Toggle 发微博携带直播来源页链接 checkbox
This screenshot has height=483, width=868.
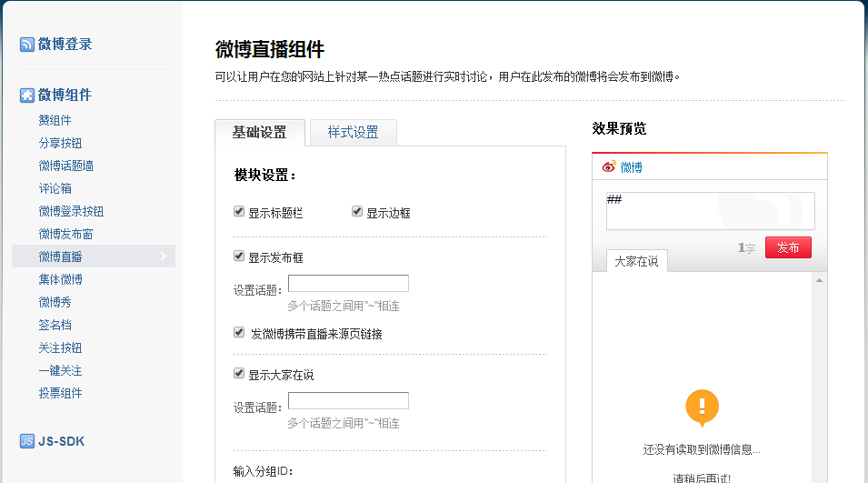point(239,333)
